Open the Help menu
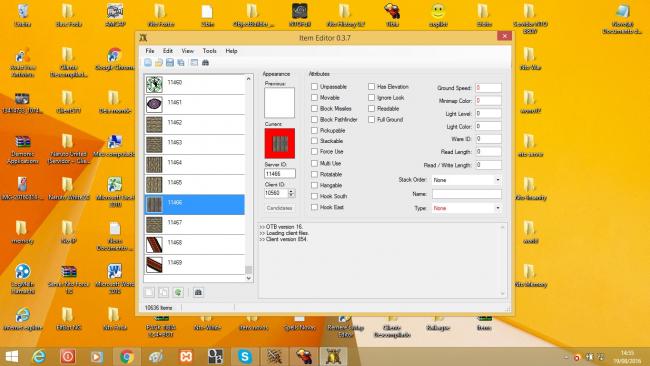This screenshot has width=650, height=366. click(231, 51)
